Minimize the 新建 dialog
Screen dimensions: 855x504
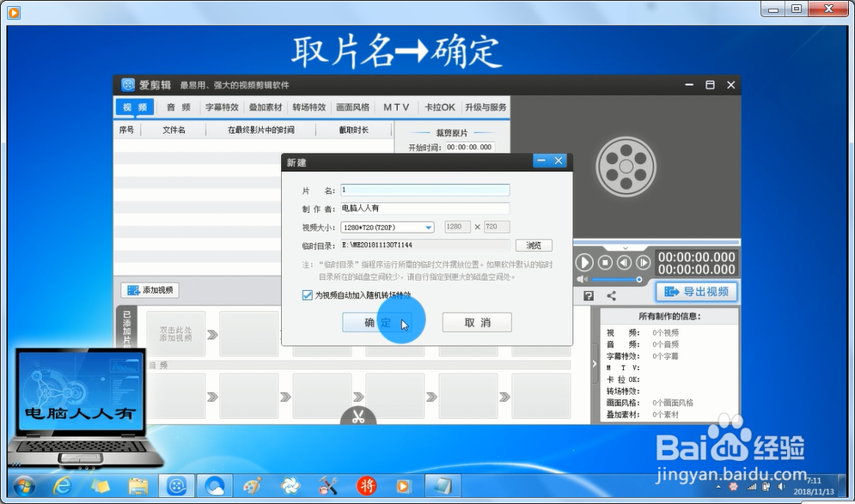[540, 161]
